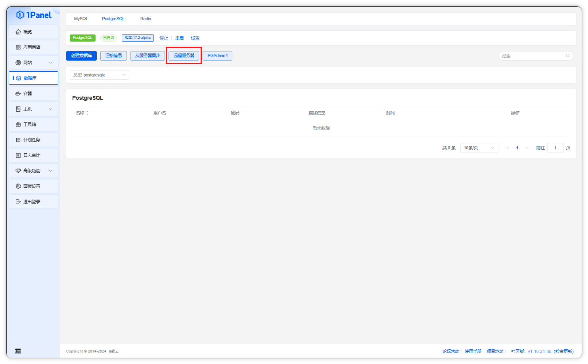Select 面板设置 in the sidebar

[x=34, y=186]
